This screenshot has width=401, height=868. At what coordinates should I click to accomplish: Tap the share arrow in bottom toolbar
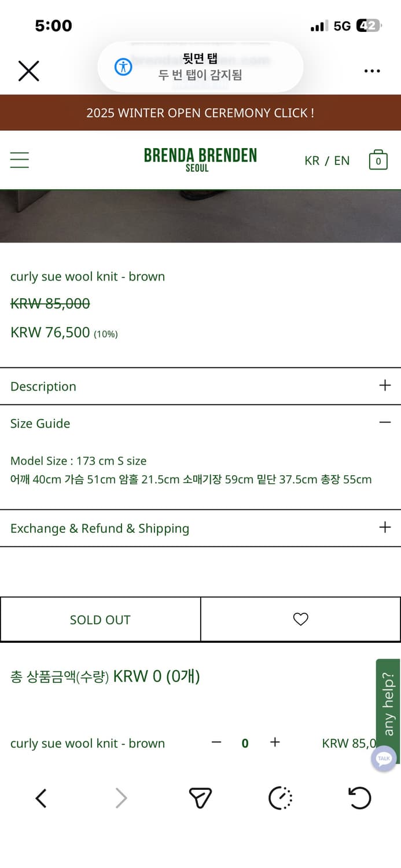200,798
